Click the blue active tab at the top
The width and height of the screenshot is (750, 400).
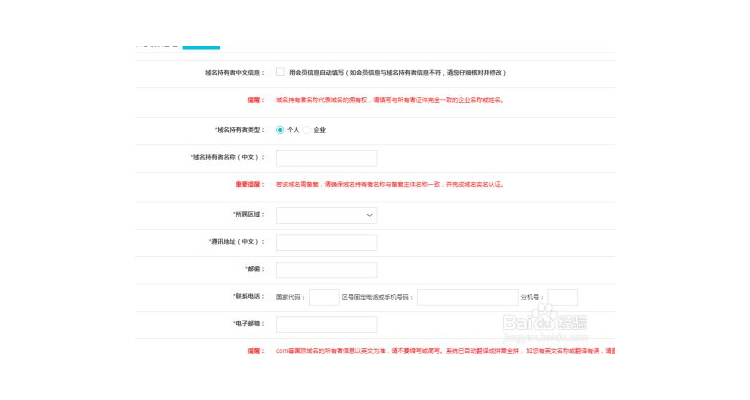coord(201,47)
